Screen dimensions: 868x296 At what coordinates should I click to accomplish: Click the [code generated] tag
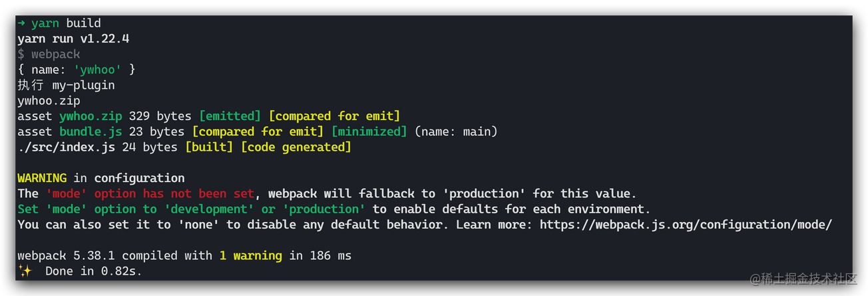[x=296, y=147]
